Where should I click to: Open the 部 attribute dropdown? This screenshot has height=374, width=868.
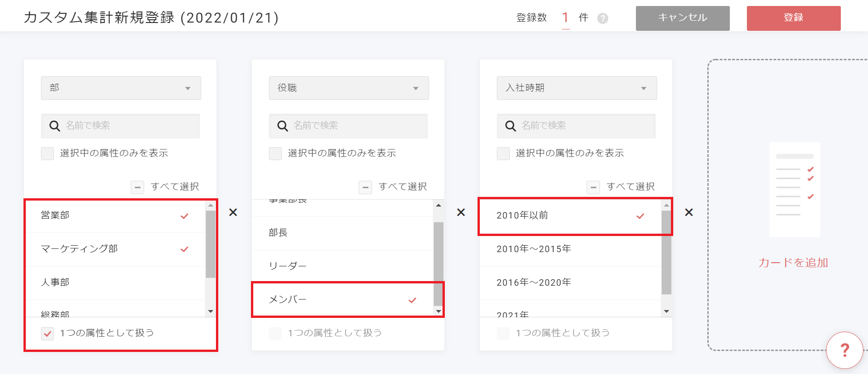[x=121, y=88]
